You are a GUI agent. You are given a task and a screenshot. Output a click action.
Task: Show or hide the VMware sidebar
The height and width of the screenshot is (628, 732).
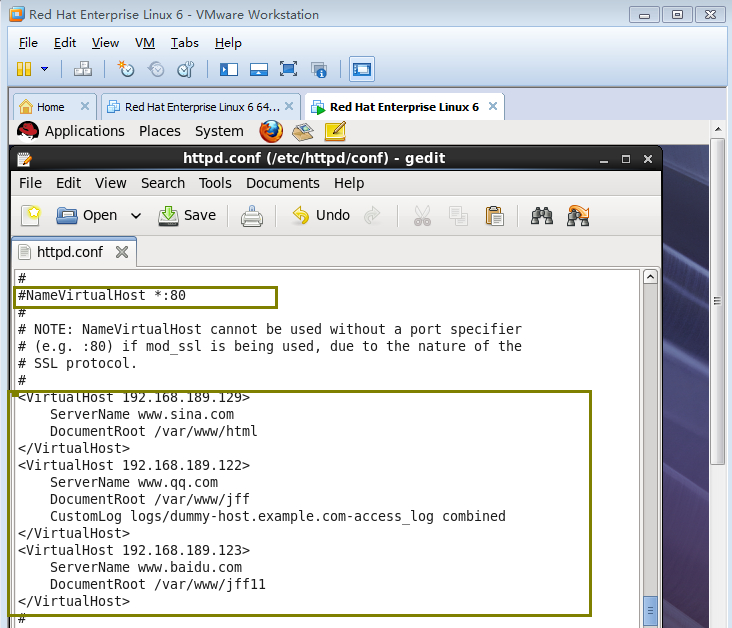[229, 70]
